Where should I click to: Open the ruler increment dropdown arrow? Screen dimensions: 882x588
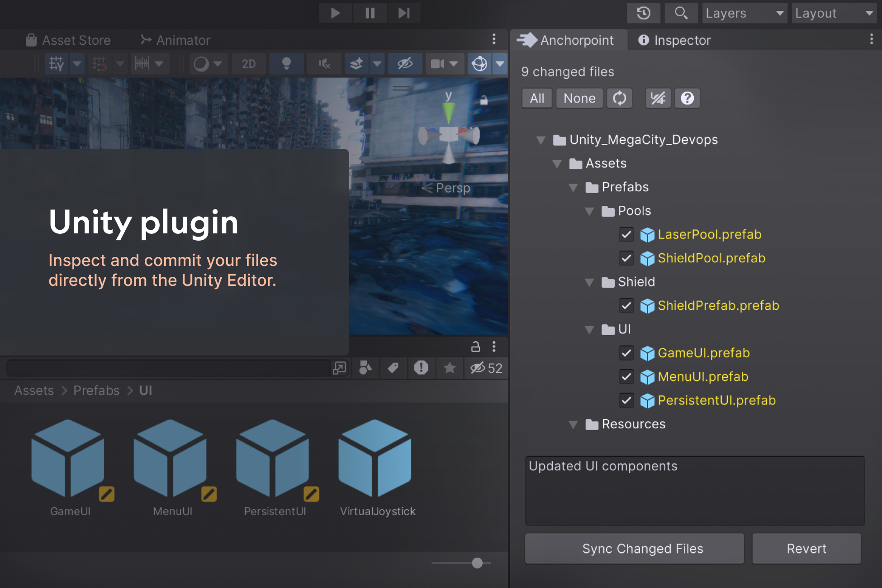(159, 64)
